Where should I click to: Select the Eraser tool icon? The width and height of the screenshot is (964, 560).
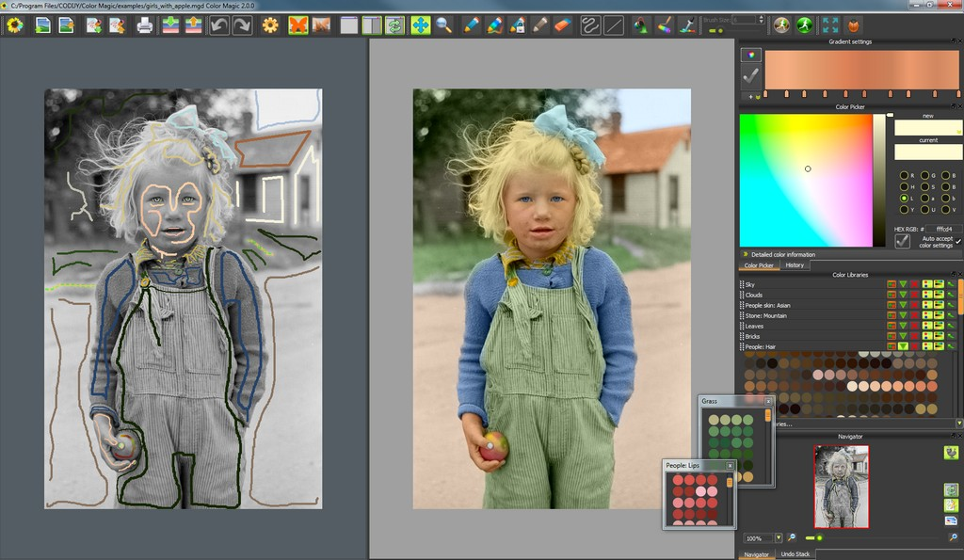point(561,24)
